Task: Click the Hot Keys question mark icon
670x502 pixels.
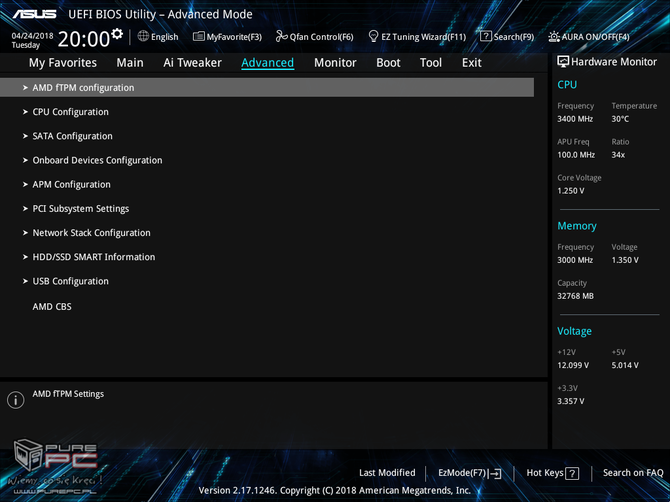Action: point(572,473)
